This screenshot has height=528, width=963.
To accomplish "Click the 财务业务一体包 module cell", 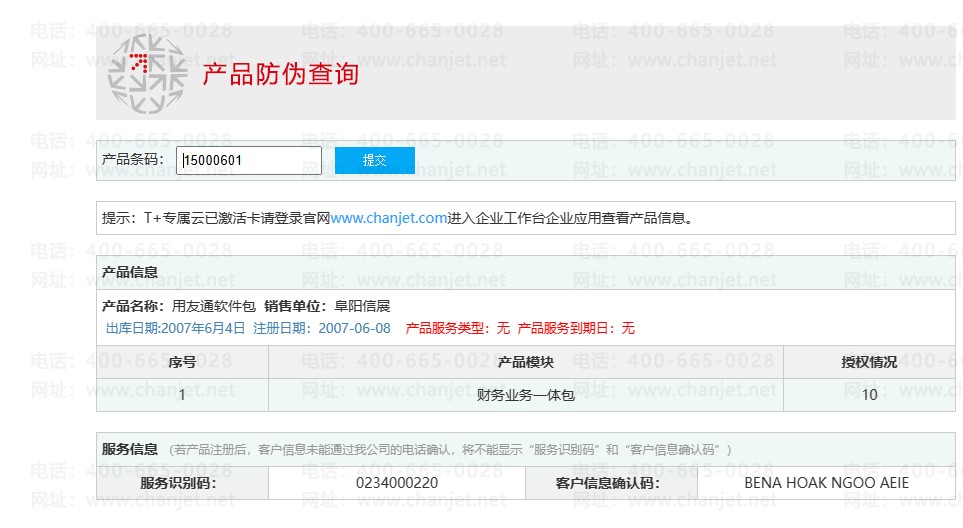I will (x=526, y=395).
